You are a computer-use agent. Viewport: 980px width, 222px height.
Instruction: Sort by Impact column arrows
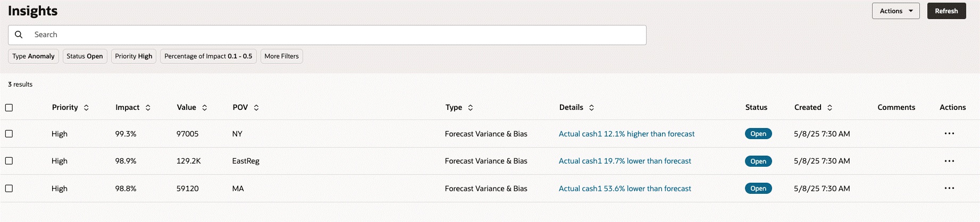coord(148,108)
